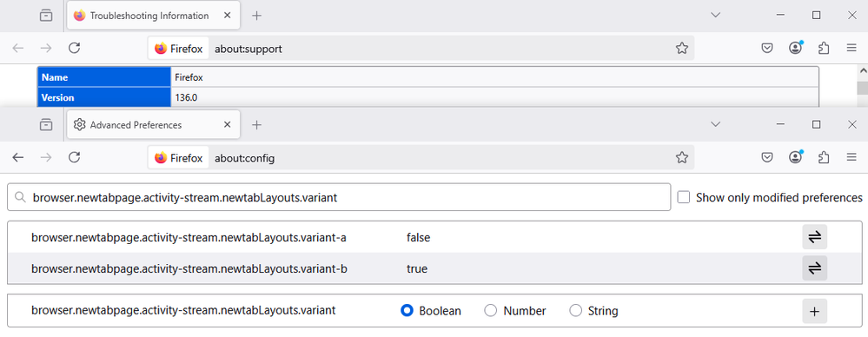Enable Show only modified preferences
The width and height of the screenshot is (868, 337).
click(684, 197)
